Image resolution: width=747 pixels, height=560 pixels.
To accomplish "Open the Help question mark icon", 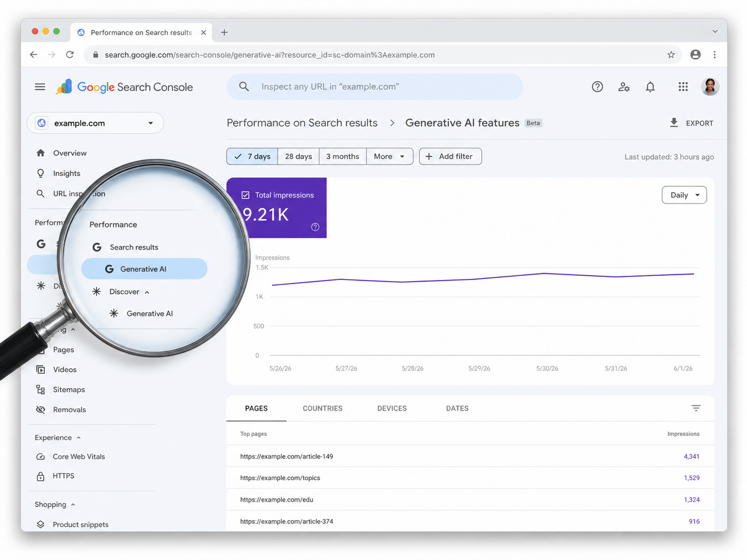I will 597,87.
